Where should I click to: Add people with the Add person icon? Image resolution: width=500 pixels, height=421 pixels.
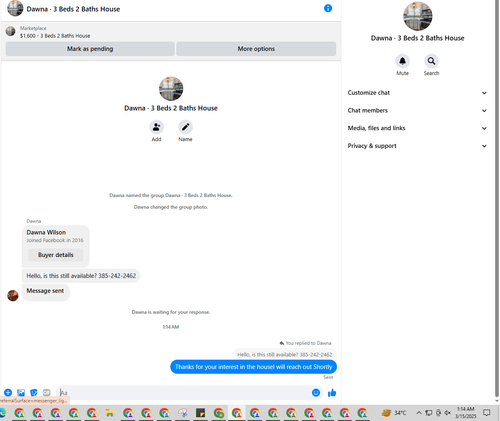coord(156,127)
